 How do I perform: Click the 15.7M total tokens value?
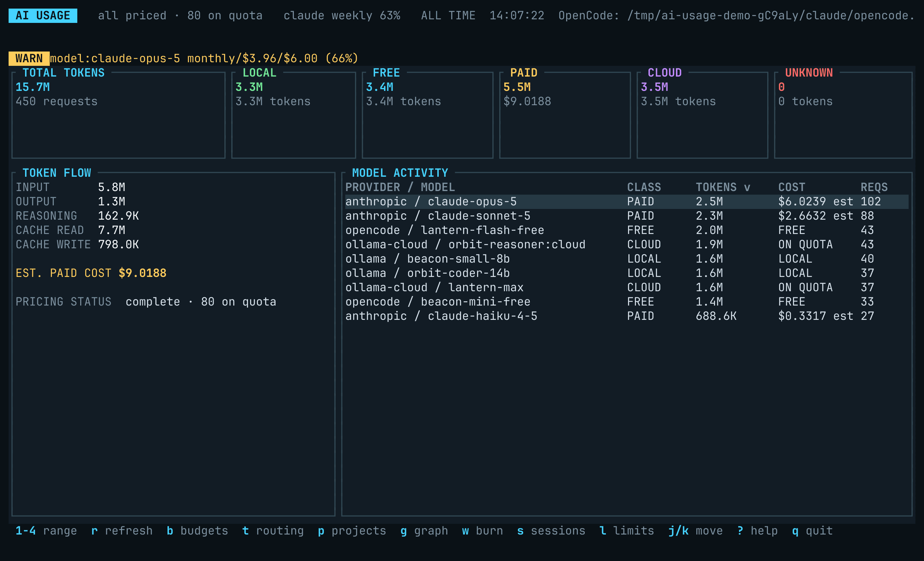point(33,87)
